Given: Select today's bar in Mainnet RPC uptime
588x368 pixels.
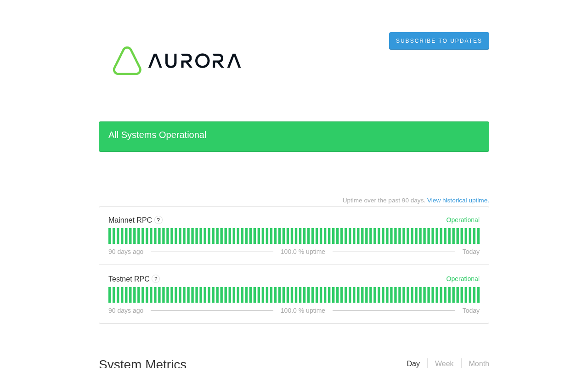Looking at the screenshot, I should coord(478,236).
